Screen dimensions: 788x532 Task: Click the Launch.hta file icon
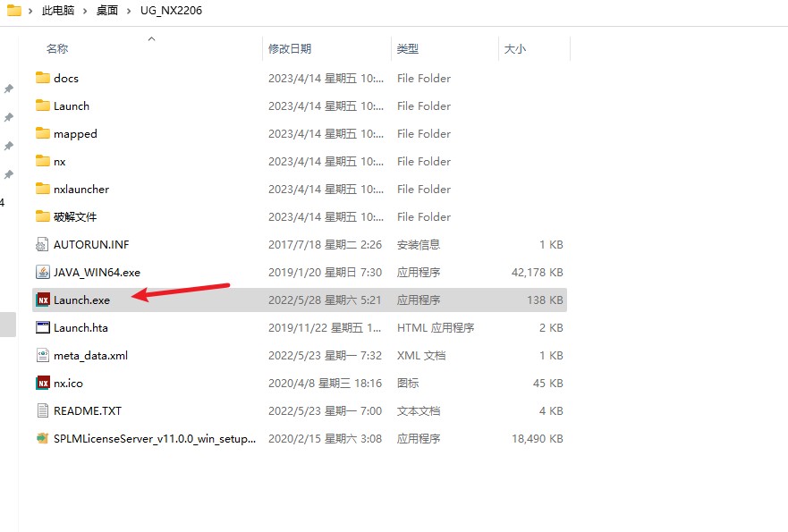coord(43,327)
